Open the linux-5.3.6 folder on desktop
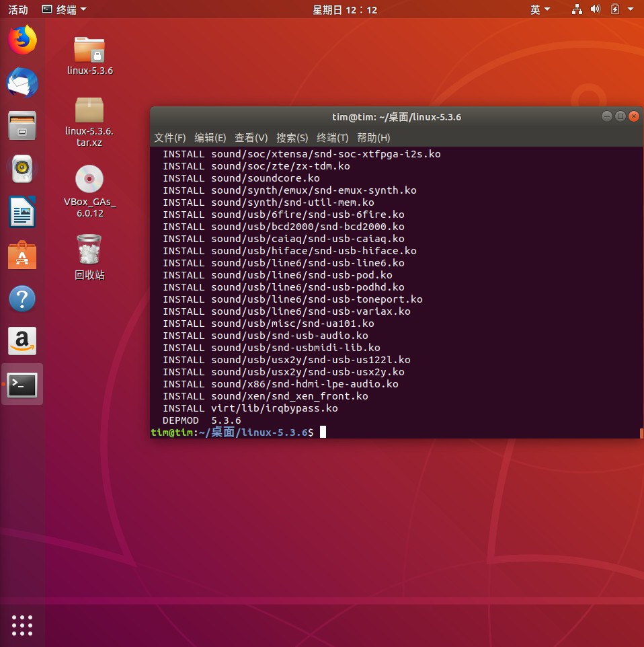 [89, 52]
